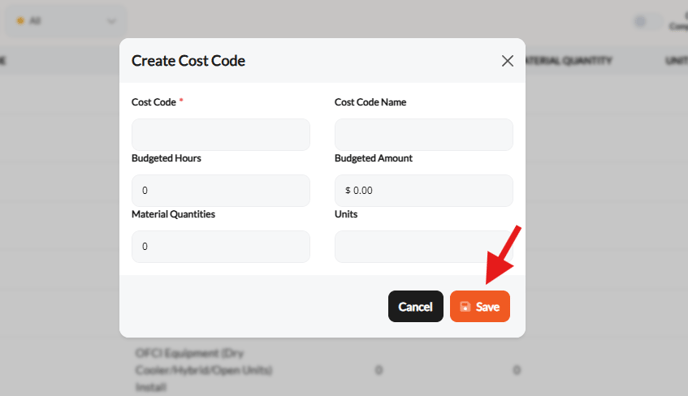The height and width of the screenshot is (396, 688).
Task: Click the dollar sign in Budgeted Amount
Action: click(348, 190)
